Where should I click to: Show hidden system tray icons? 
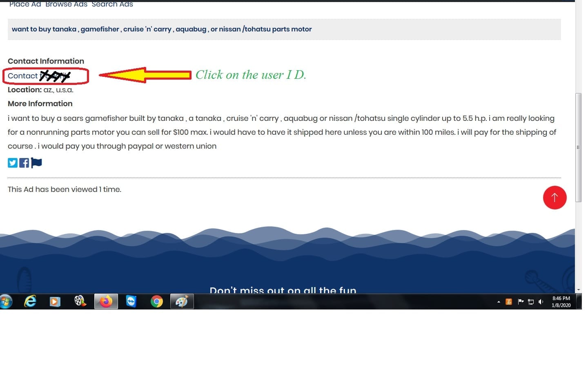pos(499,302)
